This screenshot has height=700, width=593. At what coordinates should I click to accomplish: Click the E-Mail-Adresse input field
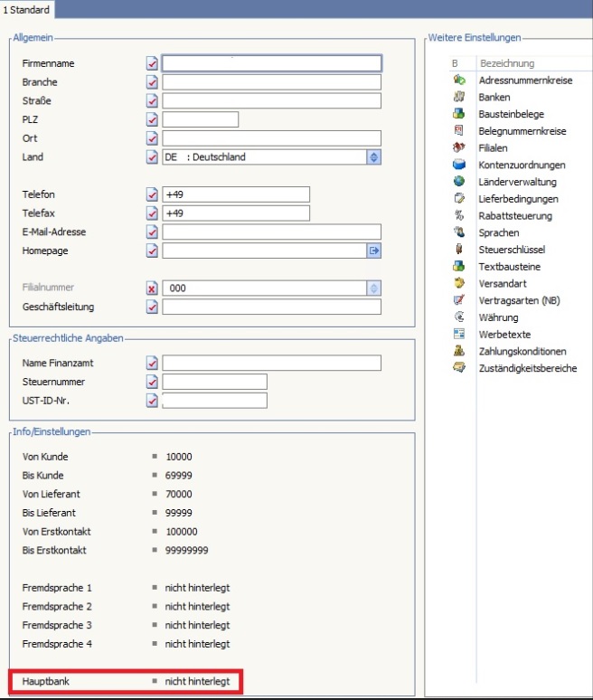point(271,232)
